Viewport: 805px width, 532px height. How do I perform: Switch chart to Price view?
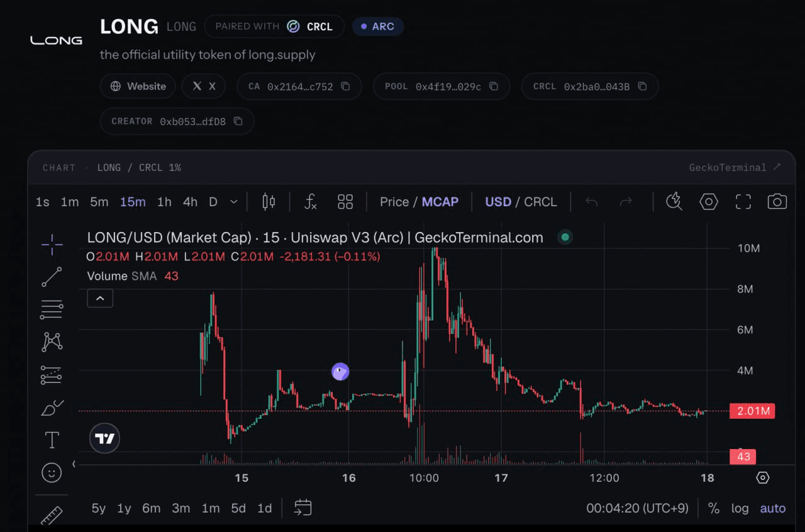point(394,202)
